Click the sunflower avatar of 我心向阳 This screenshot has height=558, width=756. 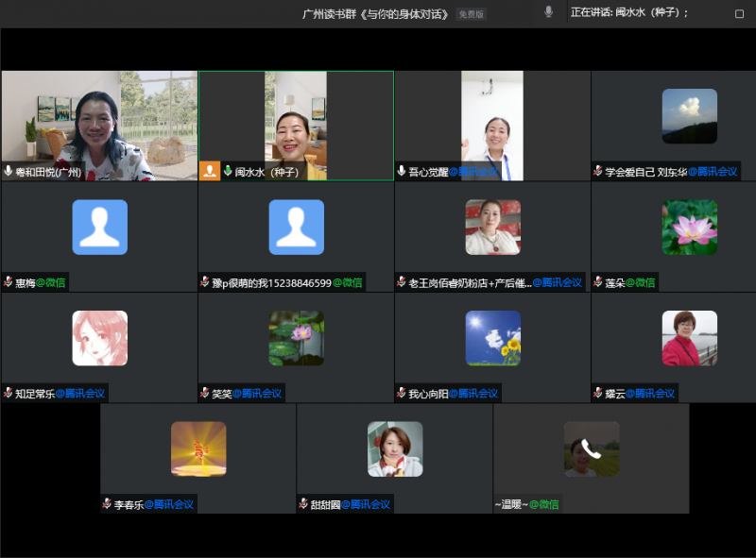point(492,338)
